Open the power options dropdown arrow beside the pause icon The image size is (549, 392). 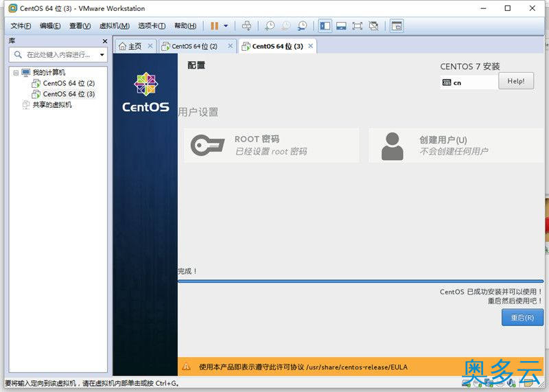tap(226, 26)
